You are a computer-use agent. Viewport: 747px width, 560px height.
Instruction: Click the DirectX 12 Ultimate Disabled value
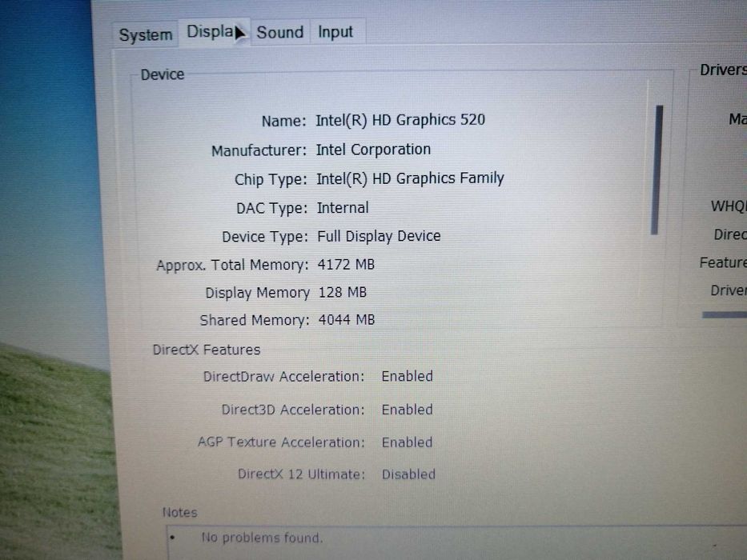(408, 474)
